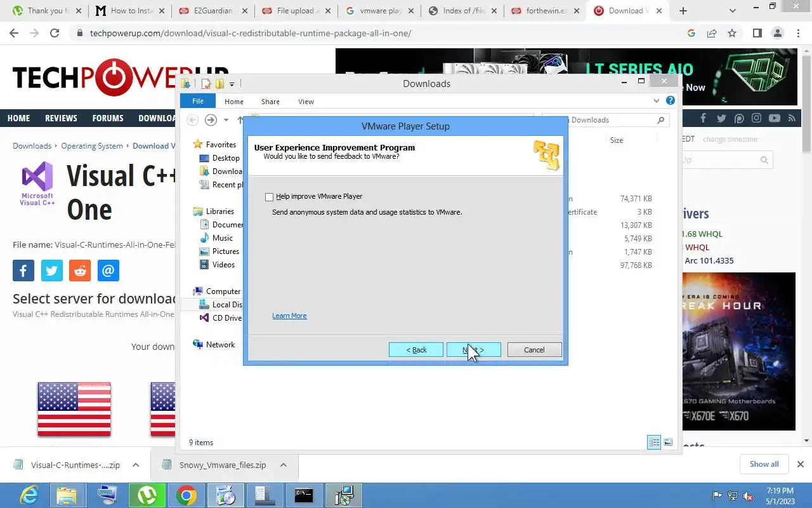
Task: Click the 74,371 KB size entry
Action: point(636,199)
